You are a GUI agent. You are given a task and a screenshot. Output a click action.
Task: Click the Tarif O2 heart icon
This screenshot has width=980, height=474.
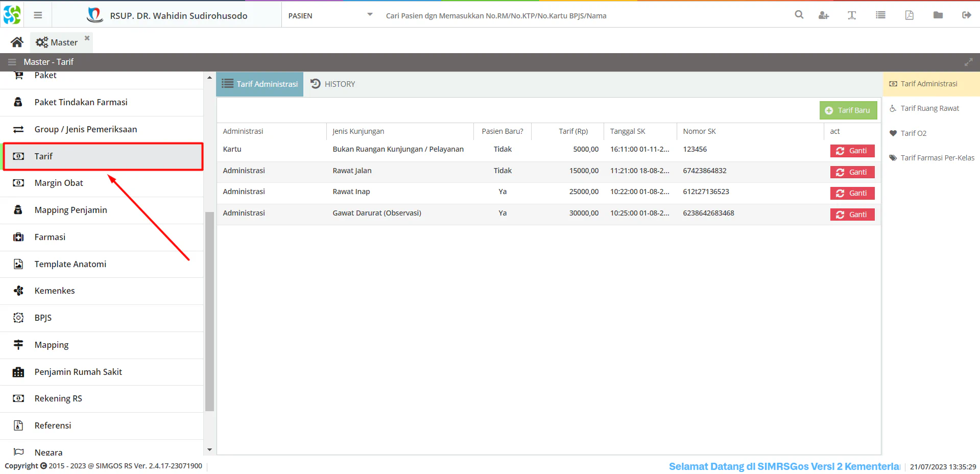893,133
